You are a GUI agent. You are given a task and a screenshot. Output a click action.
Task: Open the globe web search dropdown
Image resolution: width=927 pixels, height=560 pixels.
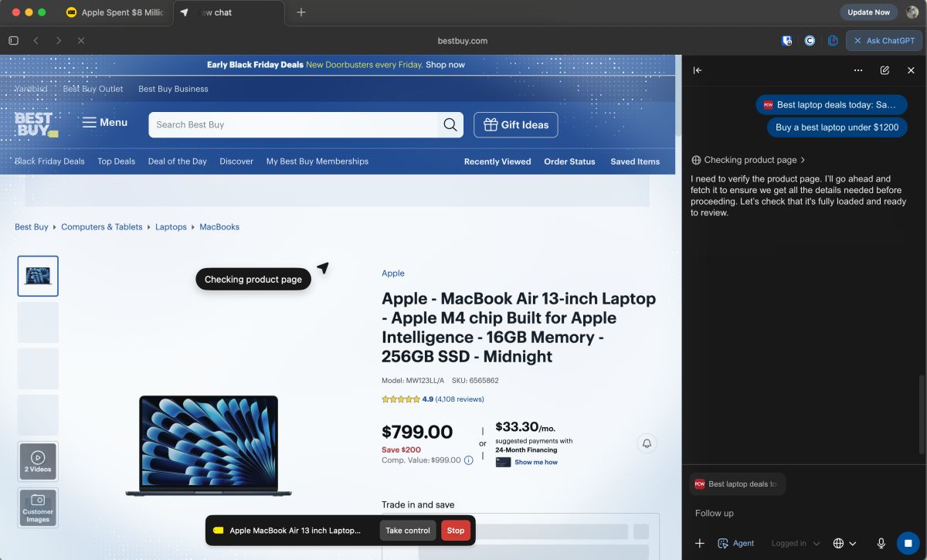tap(844, 544)
